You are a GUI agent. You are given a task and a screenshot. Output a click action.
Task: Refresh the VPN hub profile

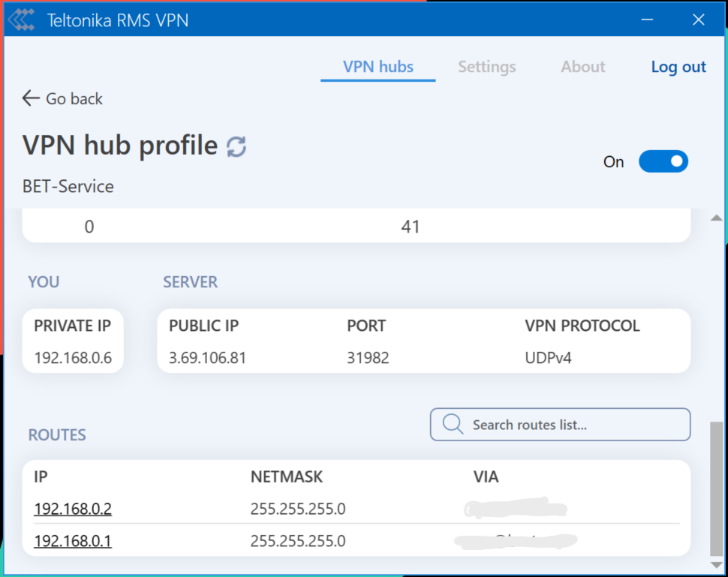(236, 146)
